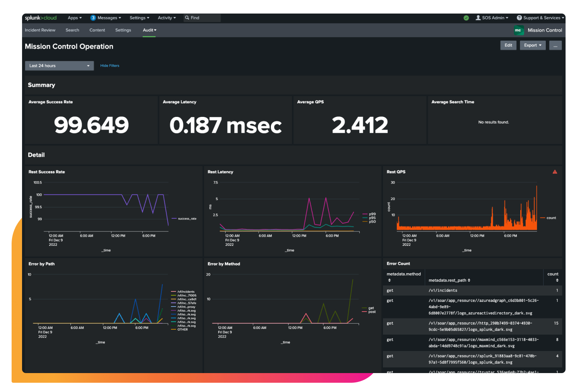This screenshot has height=387, width=588.
Task: Toggle OTHER series in Error by Path legend
Action: pos(182,330)
